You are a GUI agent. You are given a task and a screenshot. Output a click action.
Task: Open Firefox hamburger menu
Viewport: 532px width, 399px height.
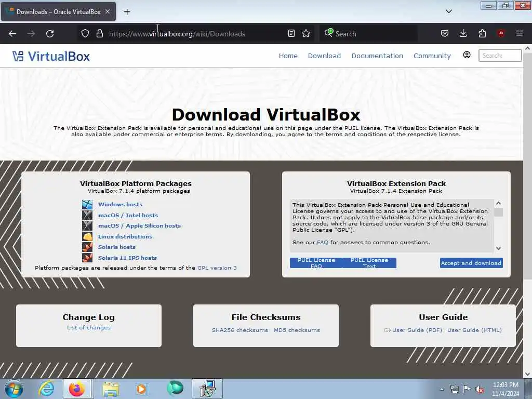pos(520,33)
